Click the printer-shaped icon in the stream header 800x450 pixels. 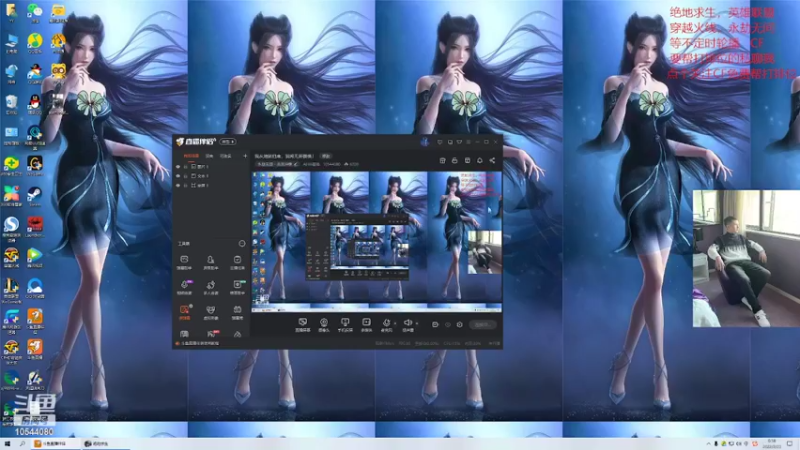point(455,160)
